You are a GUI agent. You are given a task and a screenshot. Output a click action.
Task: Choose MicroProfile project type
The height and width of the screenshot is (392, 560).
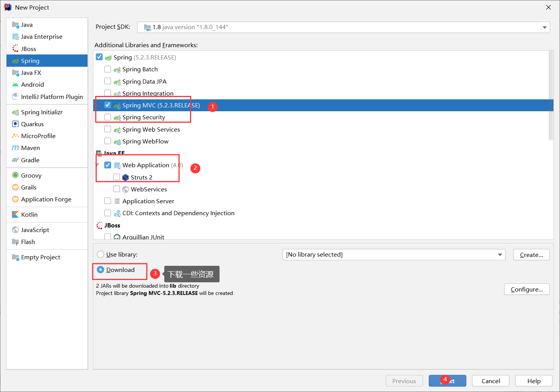coord(47,136)
